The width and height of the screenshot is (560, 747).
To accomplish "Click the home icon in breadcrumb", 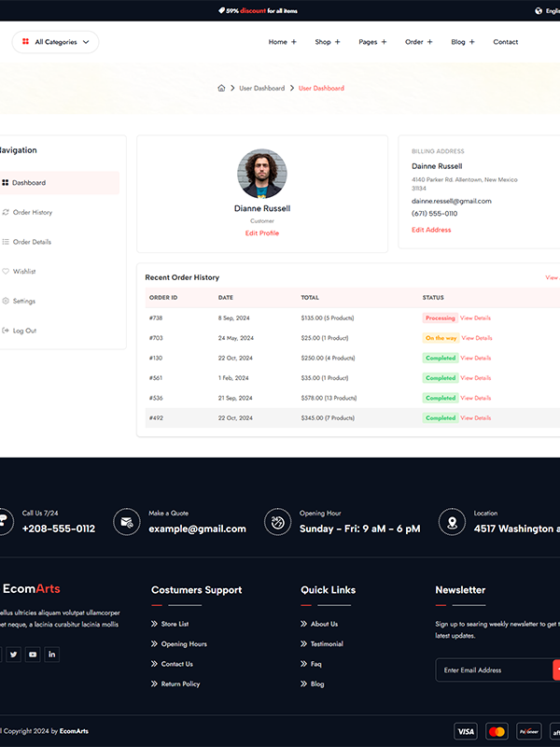I will click(221, 89).
